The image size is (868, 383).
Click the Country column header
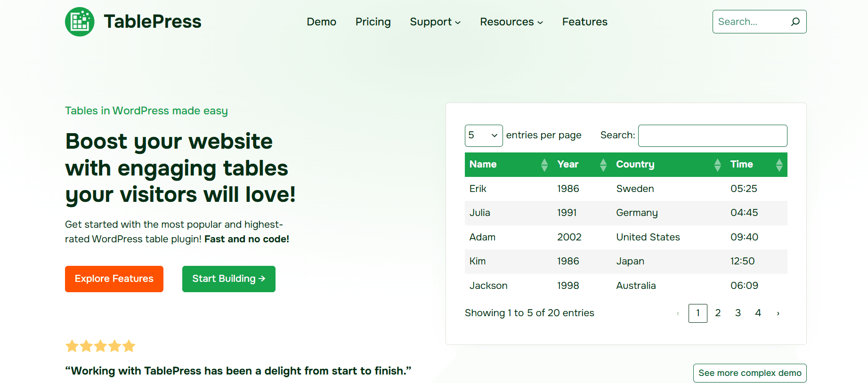669,165
